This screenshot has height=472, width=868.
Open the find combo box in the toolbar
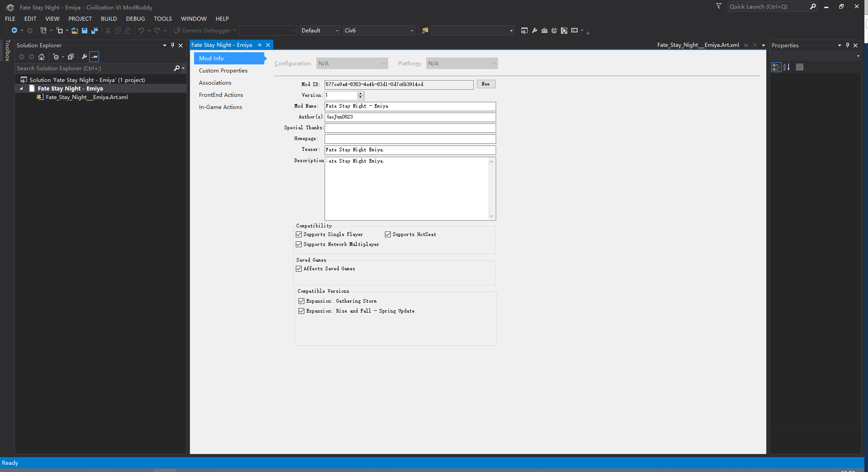click(473, 30)
